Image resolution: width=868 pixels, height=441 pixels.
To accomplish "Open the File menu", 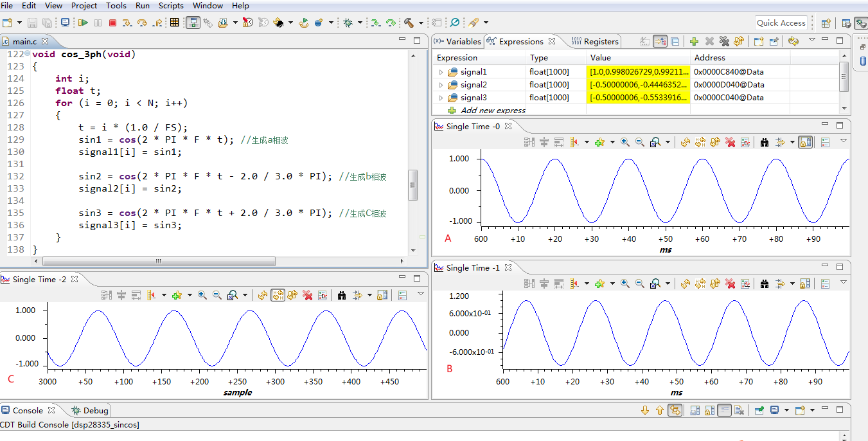I will click(7, 6).
